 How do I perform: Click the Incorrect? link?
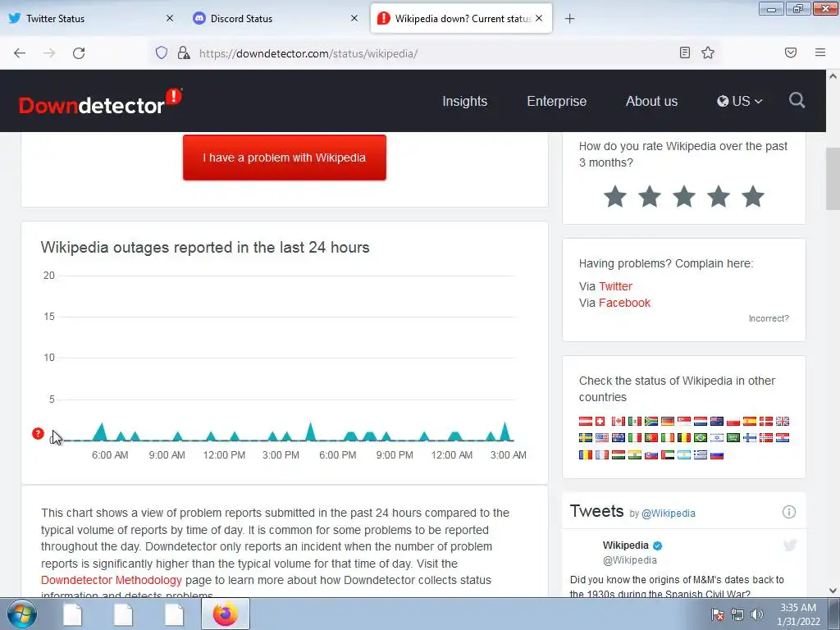pyautogui.click(x=769, y=318)
